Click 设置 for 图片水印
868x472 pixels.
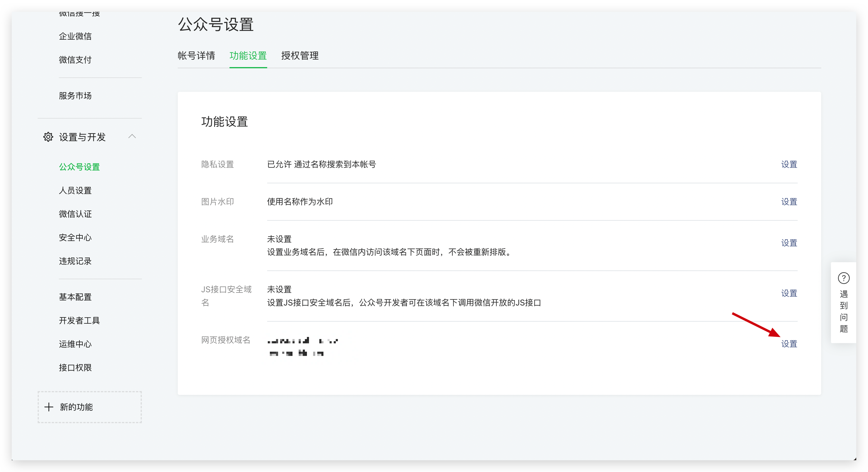pyautogui.click(x=789, y=202)
